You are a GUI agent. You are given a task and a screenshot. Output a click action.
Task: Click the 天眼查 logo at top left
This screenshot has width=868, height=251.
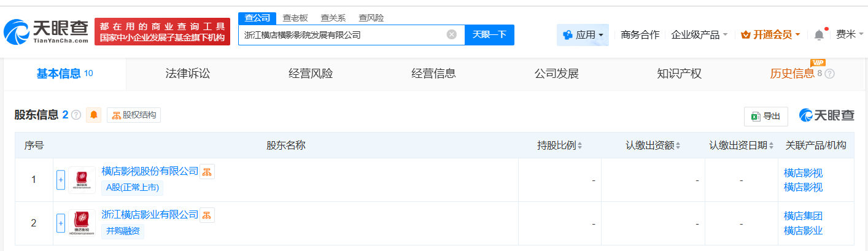(x=47, y=31)
